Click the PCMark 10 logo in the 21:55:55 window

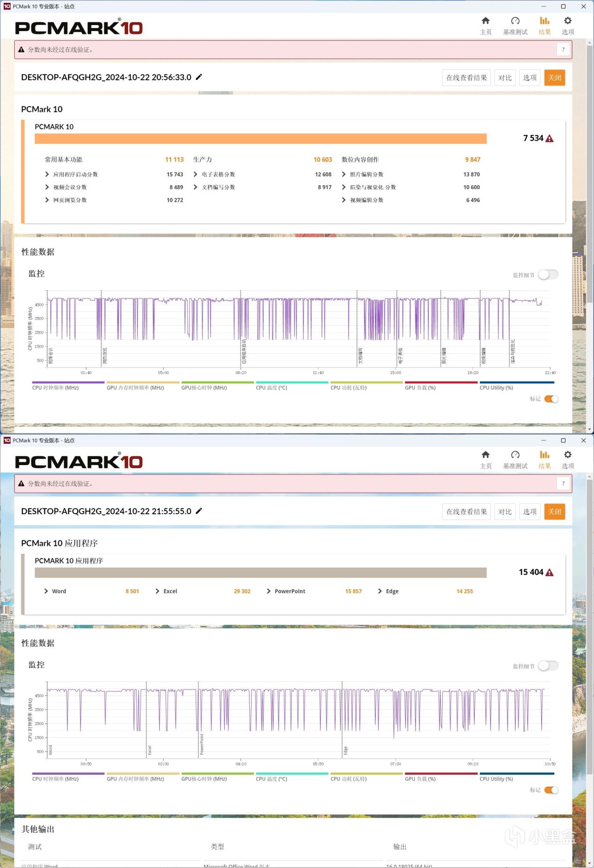pos(79,461)
